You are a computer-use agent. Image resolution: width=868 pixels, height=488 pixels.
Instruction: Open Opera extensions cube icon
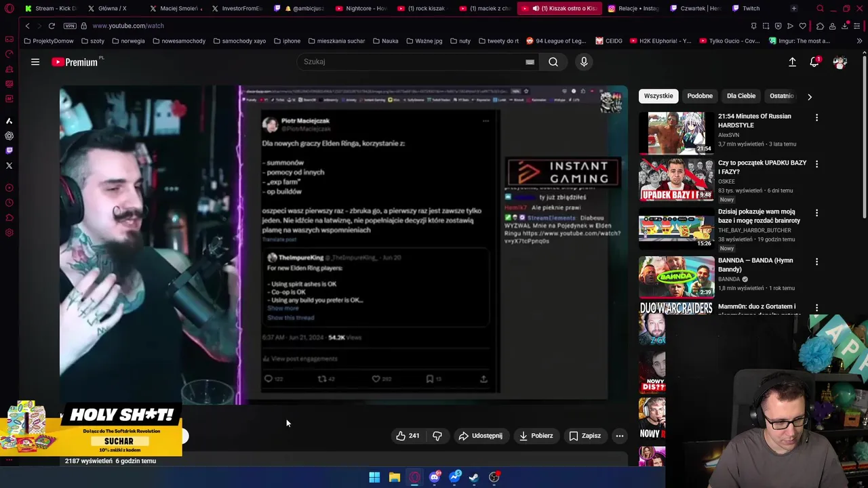pyautogui.click(x=820, y=26)
